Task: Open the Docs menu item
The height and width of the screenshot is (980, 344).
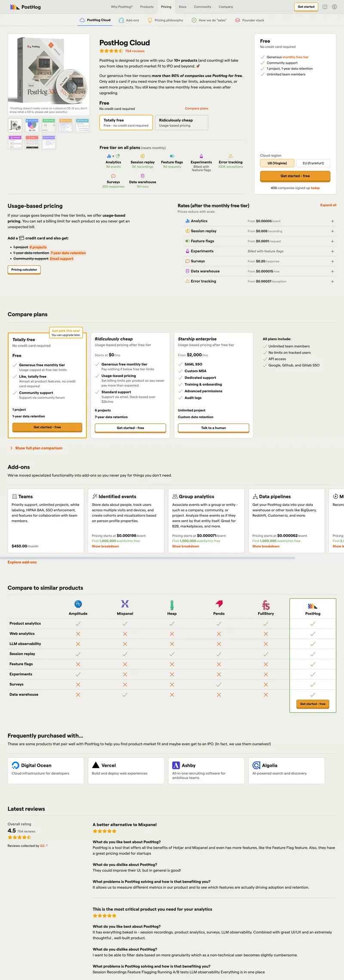Action: click(x=182, y=7)
